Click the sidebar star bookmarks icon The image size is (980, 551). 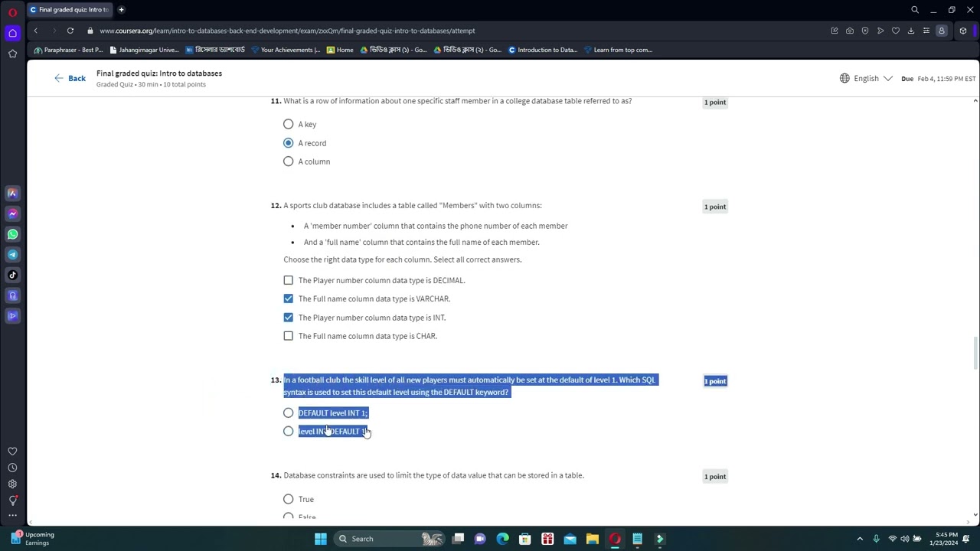pos(12,54)
